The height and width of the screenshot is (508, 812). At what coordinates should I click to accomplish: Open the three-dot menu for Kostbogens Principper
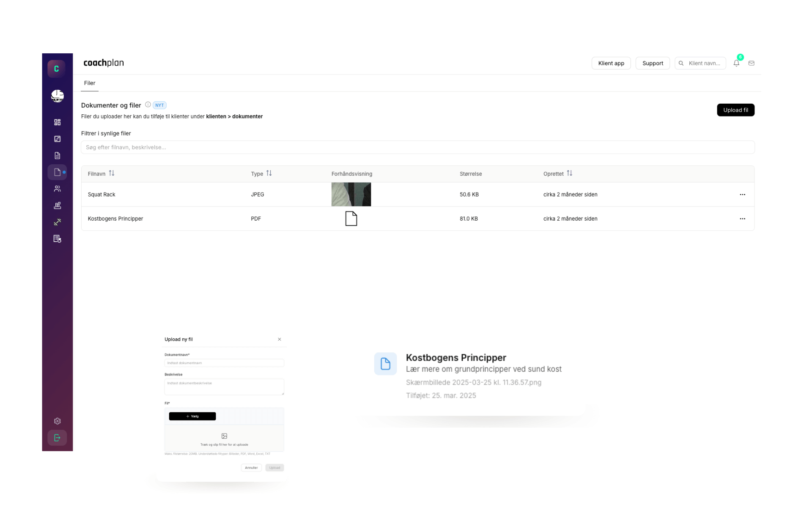click(x=742, y=219)
